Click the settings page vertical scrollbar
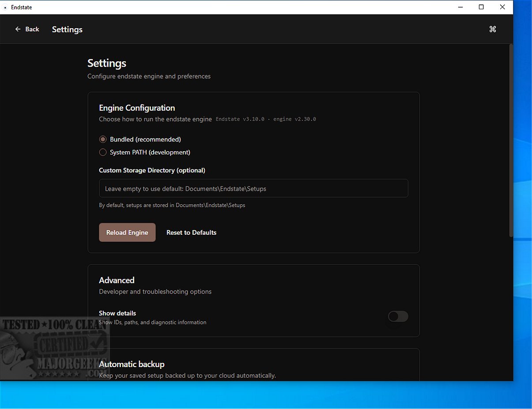 click(x=511, y=140)
